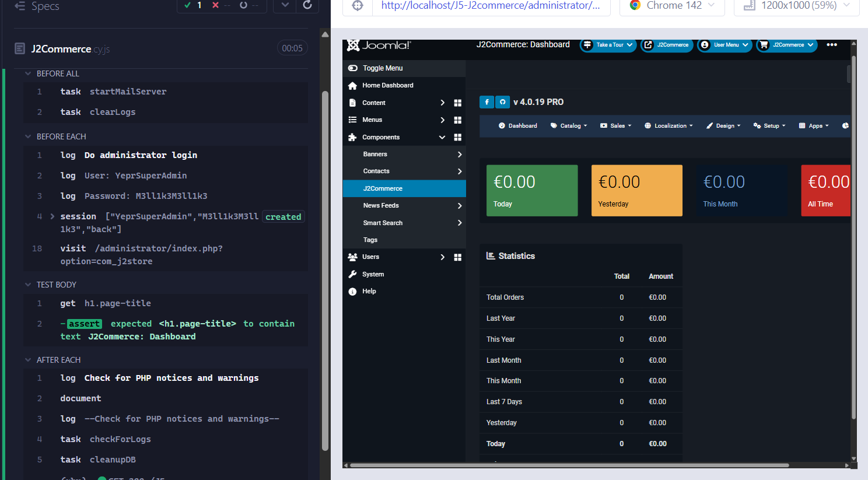Open Facebook via the icon beside v4.0.19 PRO
868x480 pixels.
487,102
